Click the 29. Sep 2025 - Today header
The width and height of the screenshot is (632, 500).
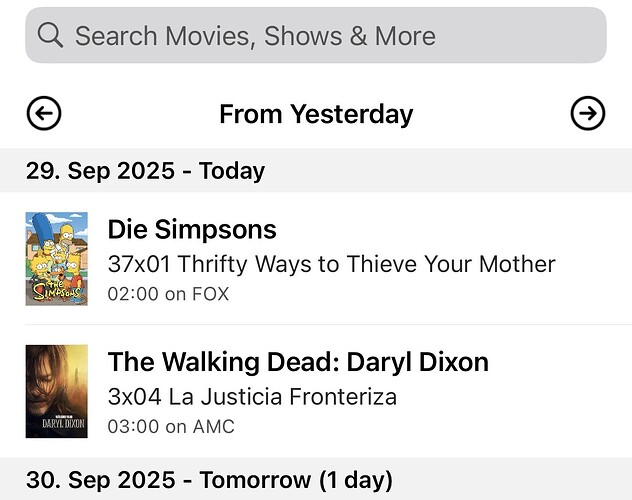click(x=145, y=171)
